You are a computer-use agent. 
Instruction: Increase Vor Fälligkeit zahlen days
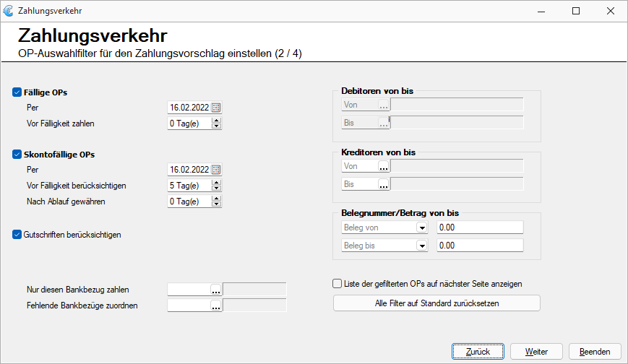click(216, 121)
